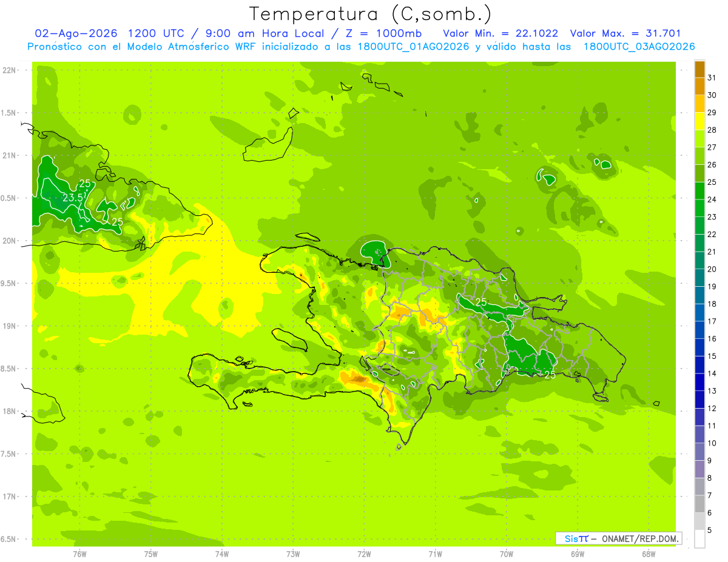Click the "20N" latitude axis label
Screen dimensions: 728x562
coord(9,241)
